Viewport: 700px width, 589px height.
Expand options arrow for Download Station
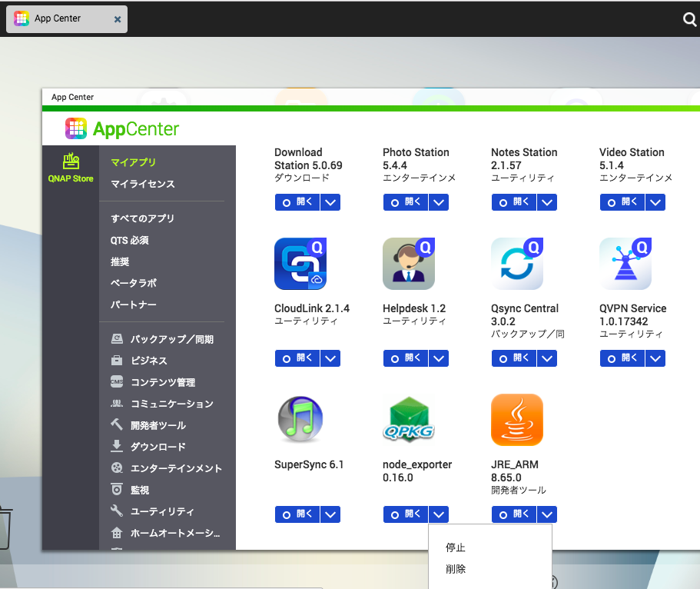click(330, 202)
